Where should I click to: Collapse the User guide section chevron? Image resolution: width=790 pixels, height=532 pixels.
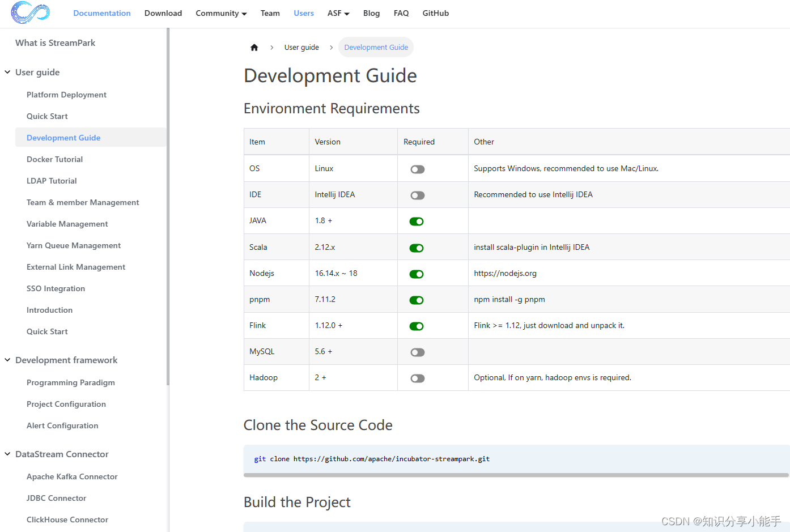click(x=7, y=72)
